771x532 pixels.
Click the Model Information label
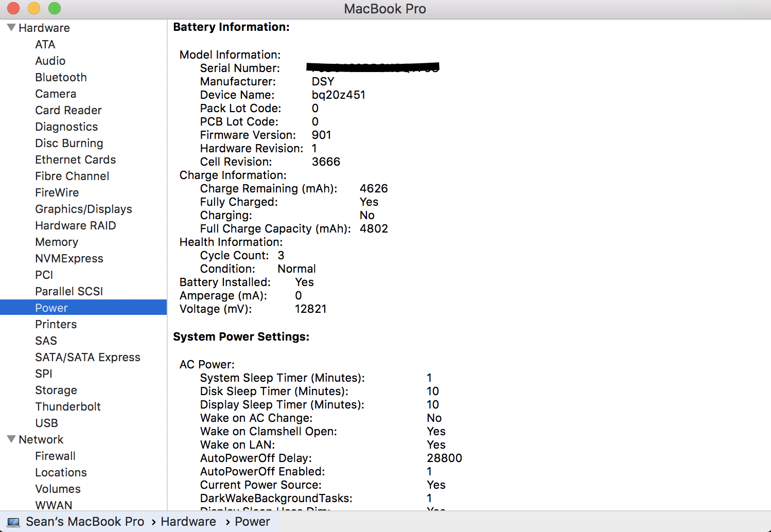(230, 55)
